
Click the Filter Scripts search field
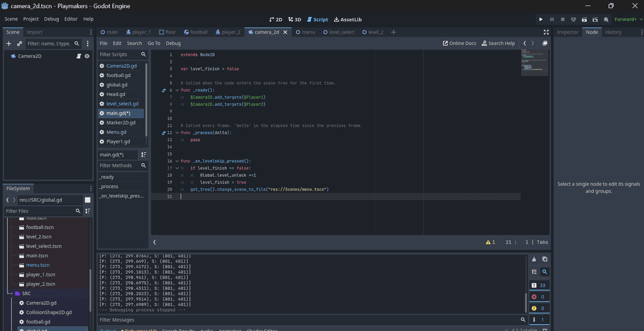coord(119,54)
